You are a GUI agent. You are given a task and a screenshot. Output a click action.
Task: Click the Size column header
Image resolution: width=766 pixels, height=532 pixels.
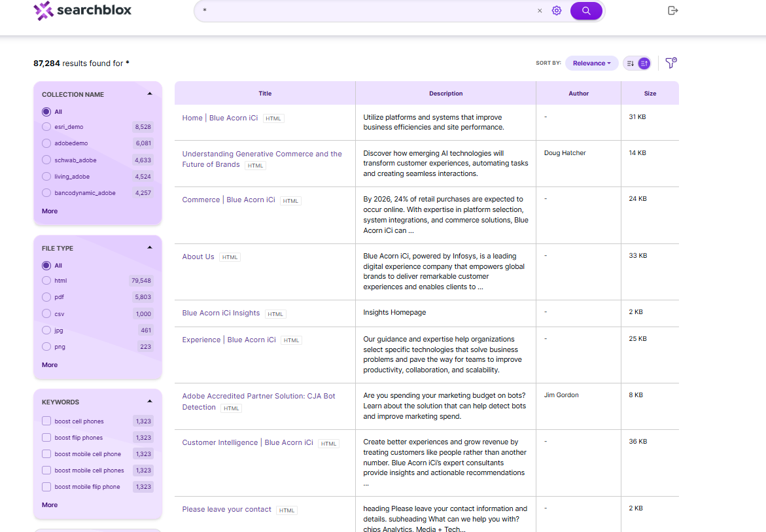coord(650,94)
